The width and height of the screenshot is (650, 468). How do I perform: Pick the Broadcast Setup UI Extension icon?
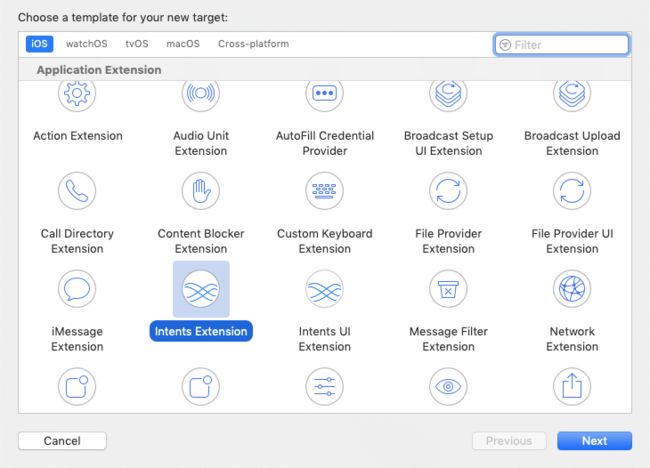click(x=448, y=94)
